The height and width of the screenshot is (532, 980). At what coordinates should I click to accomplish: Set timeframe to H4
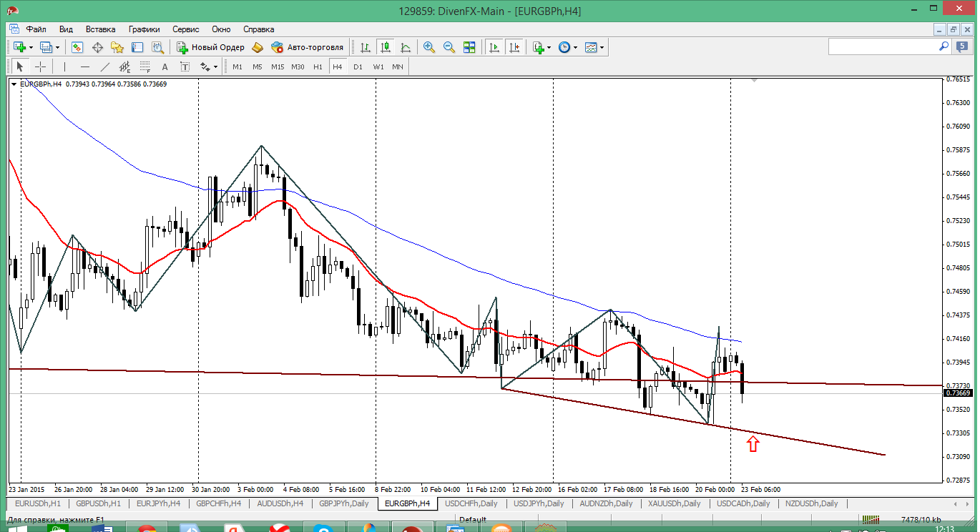(338, 66)
